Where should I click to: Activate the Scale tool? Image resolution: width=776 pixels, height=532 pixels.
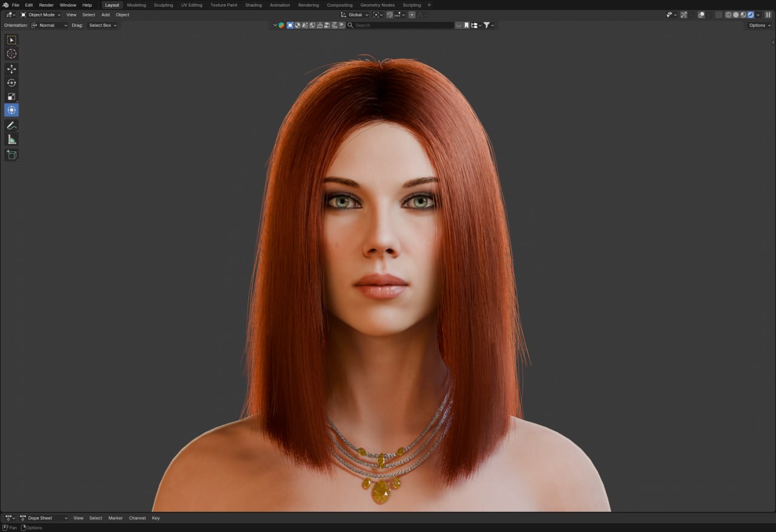(11, 96)
